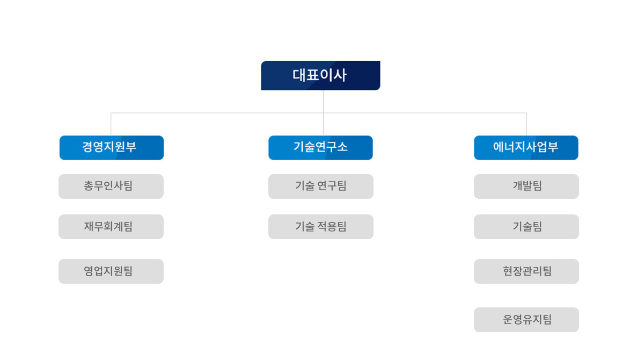Click the 기술팀 team box
644x345 pixels.
point(526,227)
